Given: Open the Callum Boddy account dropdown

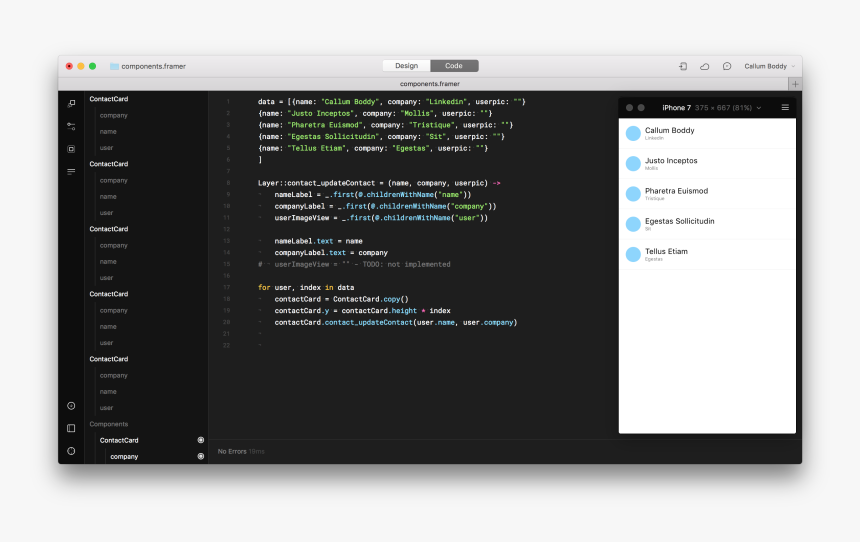Looking at the screenshot, I should (x=770, y=66).
